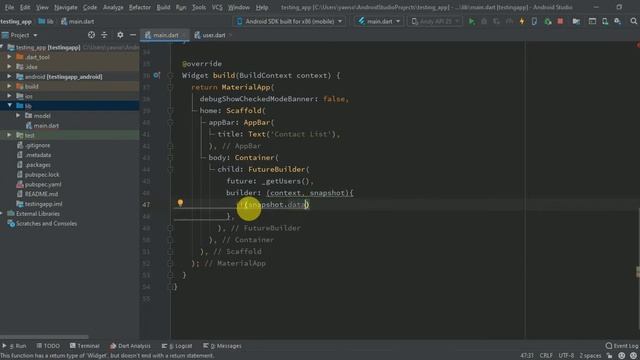
Task: Click the Profile app icon
Action: click(x=509, y=21)
